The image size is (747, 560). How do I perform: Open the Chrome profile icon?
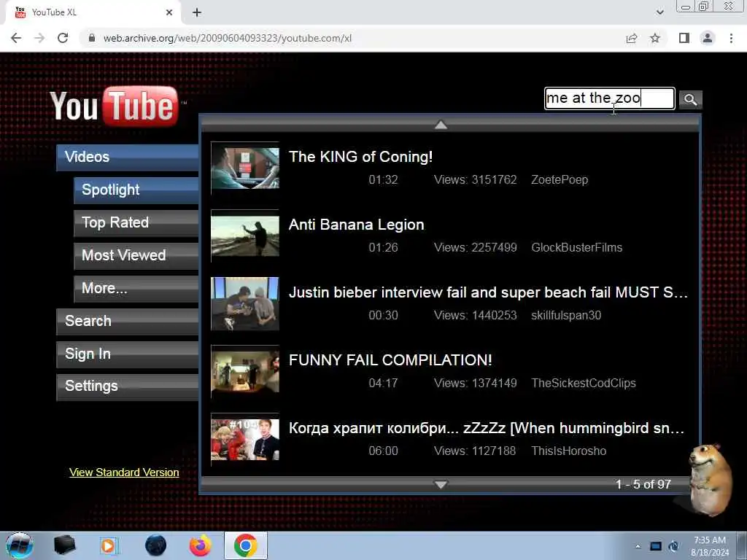(708, 38)
